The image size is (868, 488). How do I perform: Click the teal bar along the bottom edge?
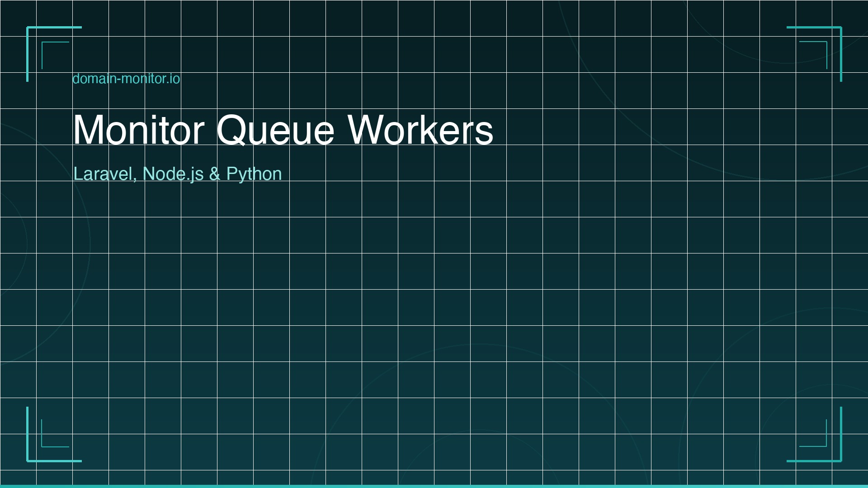(x=434, y=486)
